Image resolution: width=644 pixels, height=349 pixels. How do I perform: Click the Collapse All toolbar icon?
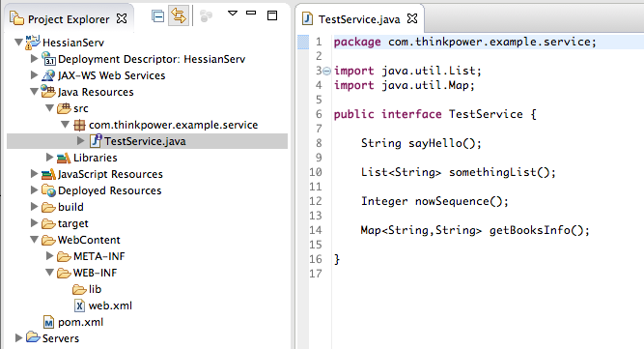click(157, 16)
